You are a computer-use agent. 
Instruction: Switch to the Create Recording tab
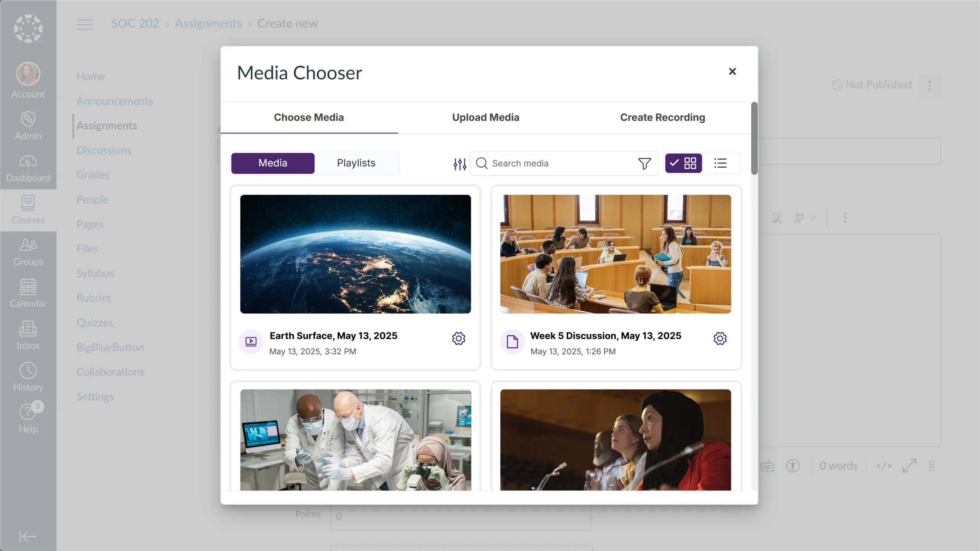662,117
